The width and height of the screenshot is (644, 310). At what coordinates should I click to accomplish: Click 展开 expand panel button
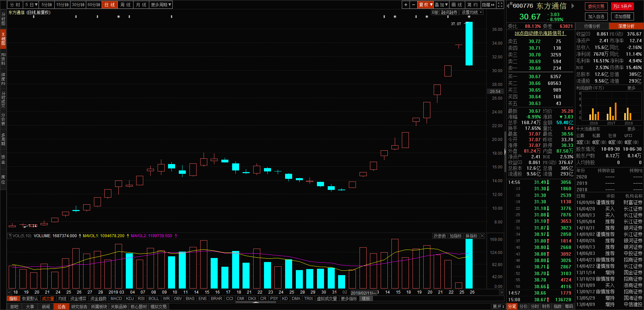pyautogui.click(x=498, y=307)
